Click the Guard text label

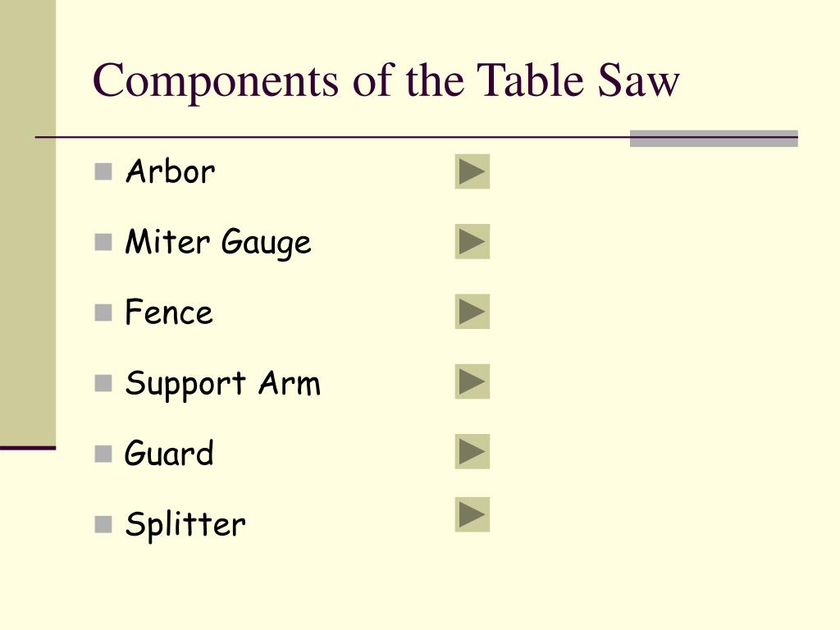(169, 453)
